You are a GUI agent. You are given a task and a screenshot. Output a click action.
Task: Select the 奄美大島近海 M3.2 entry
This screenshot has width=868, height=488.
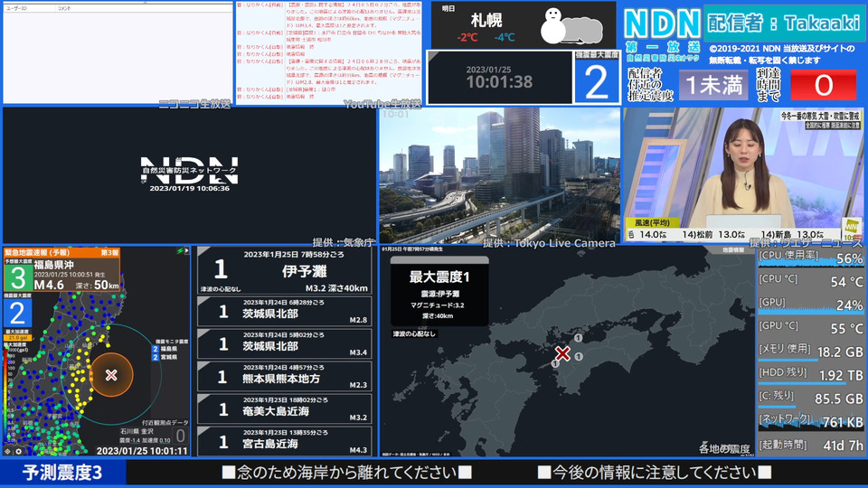(285, 409)
